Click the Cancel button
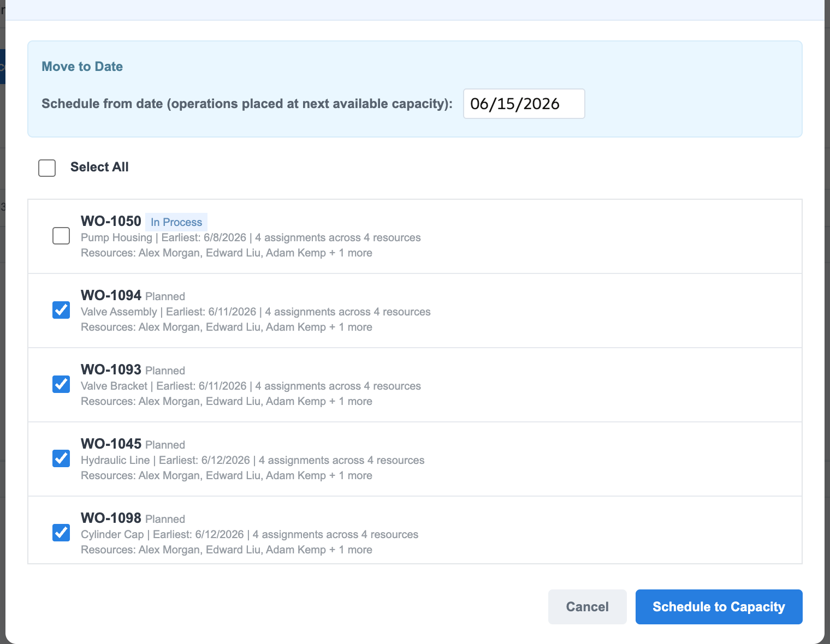This screenshot has width=830, height=644. [x=588, y=607]
